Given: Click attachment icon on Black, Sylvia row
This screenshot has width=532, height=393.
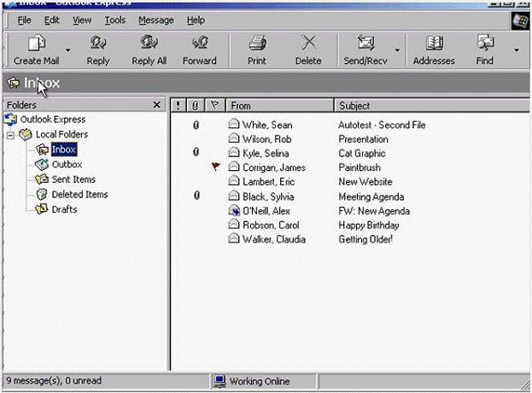Looking at the screenshot, I should [x=196, y=196].
